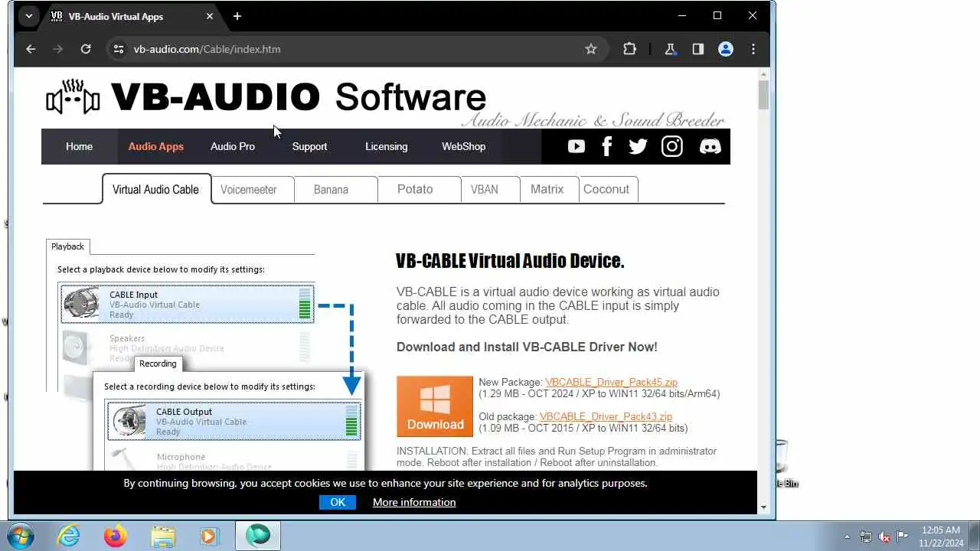Open Chrome Labs flask icon

point(671,49)
